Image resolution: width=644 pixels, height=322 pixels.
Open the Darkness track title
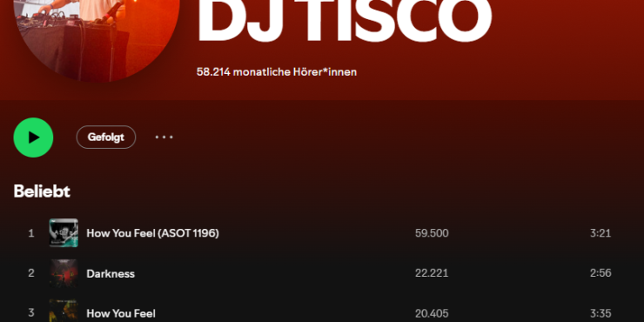point(111,273)
